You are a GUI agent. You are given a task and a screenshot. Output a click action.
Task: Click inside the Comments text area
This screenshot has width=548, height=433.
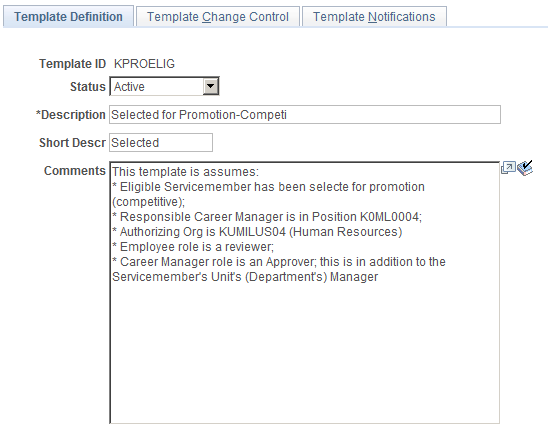pos(305,293)
